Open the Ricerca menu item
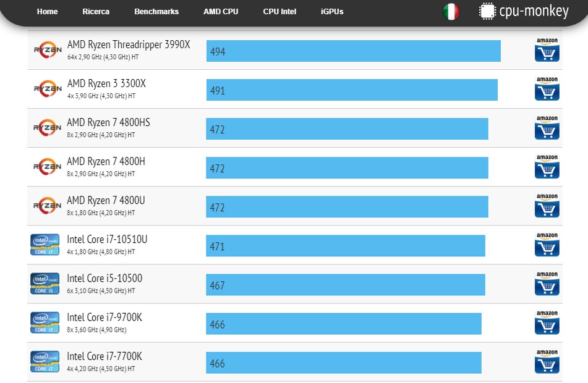Screen dimensions: 588x383 pos(96,12)
